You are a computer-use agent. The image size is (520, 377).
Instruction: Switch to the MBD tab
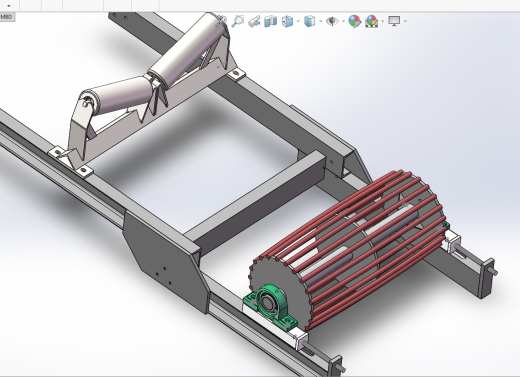7,17
